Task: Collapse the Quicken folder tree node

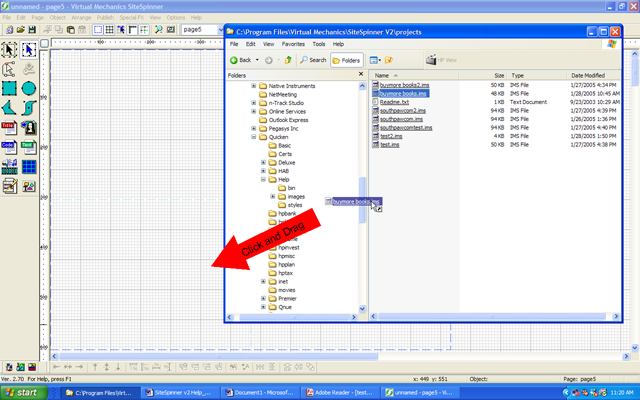Action: [x=252, y=138]
